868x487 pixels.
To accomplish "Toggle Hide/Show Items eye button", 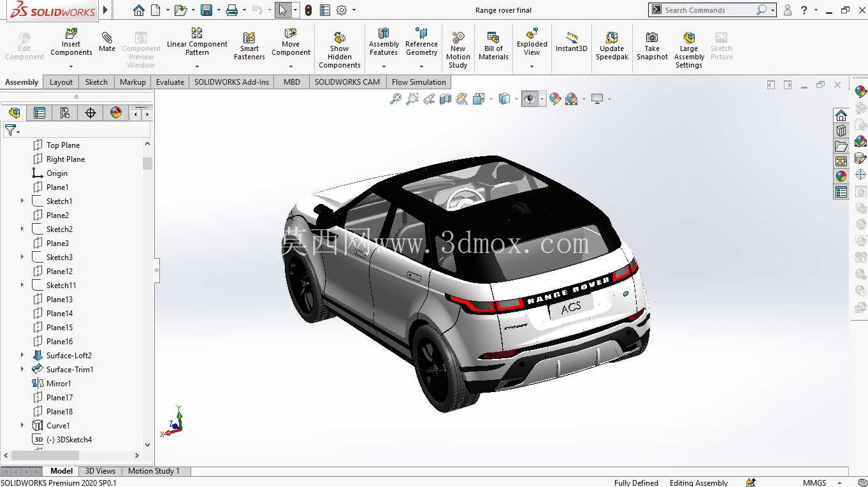I will pyautogui.click(x=529, y=99).
